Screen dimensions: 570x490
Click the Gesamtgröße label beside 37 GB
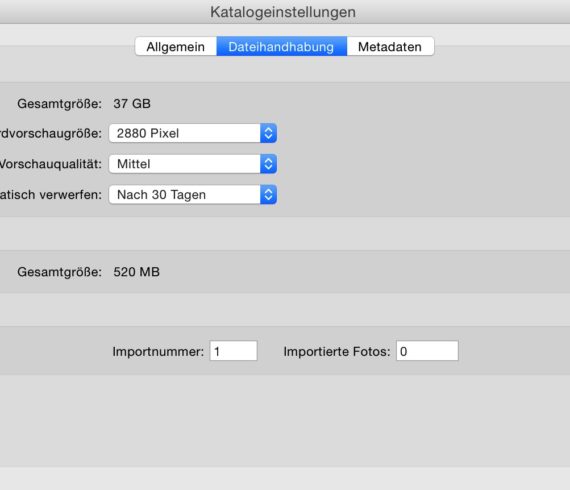[60, 104]
